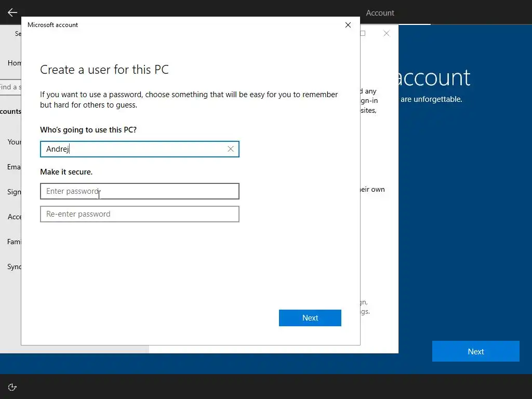The height and width of the screenshot is (399, 532).
Task: Click the Next button on the blue setup screen
Action: [476, 352]
